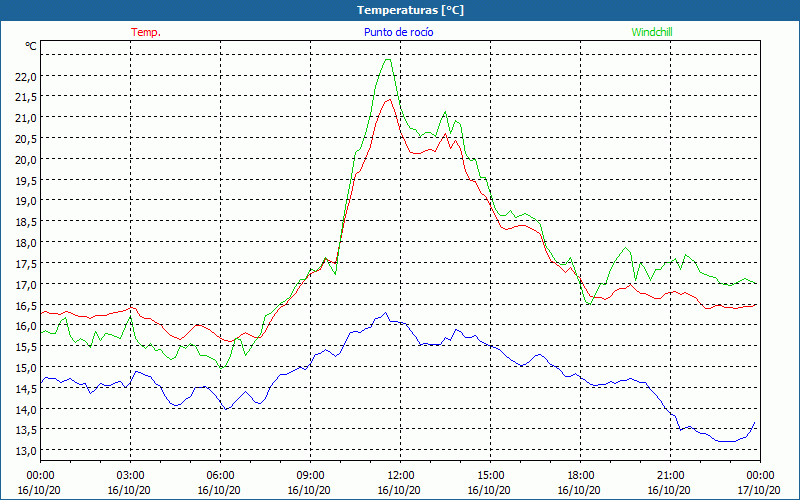Image resolution: width=800 pixels, height=500 pixels.
Task: Click the 20,5 value on the temperature axis
Action: point(26,139)
